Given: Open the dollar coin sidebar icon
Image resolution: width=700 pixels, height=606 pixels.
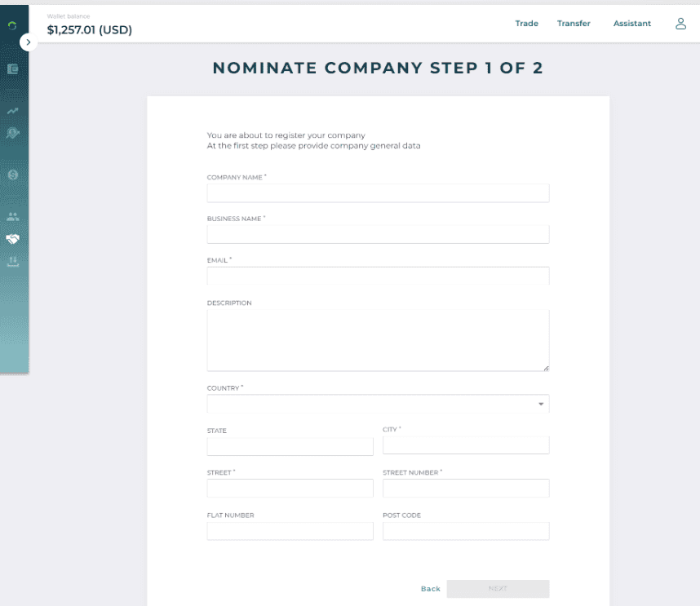Looking at the screenshot, I should tap(12, 175).
